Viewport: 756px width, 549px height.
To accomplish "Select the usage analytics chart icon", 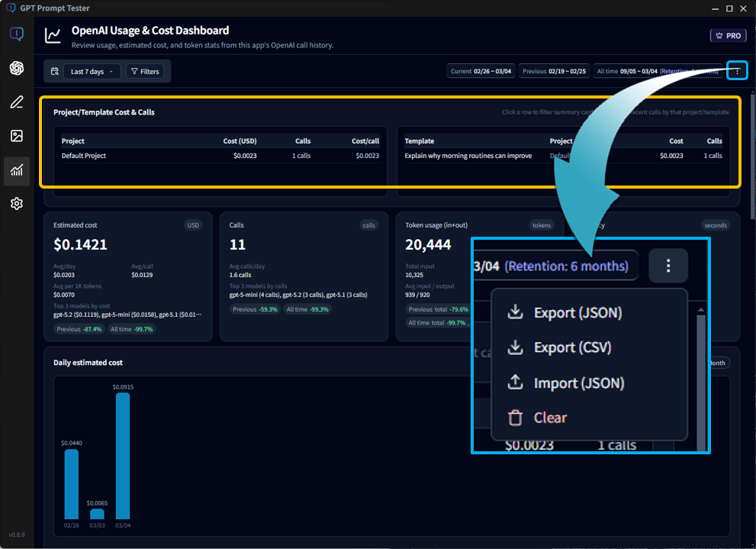I will (x=16, y=170).
